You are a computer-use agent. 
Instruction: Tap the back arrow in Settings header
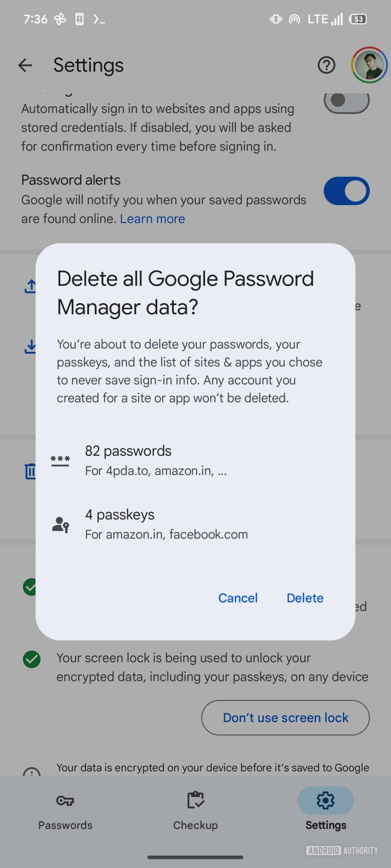(x=25, y=65)
